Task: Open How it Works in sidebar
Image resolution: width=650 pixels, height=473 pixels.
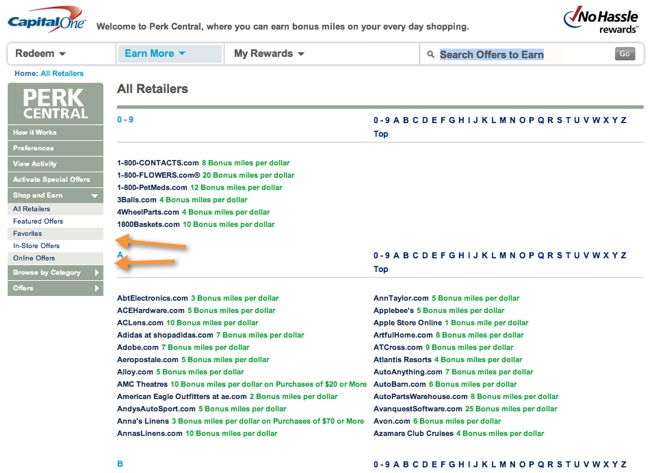Action: 56,132
